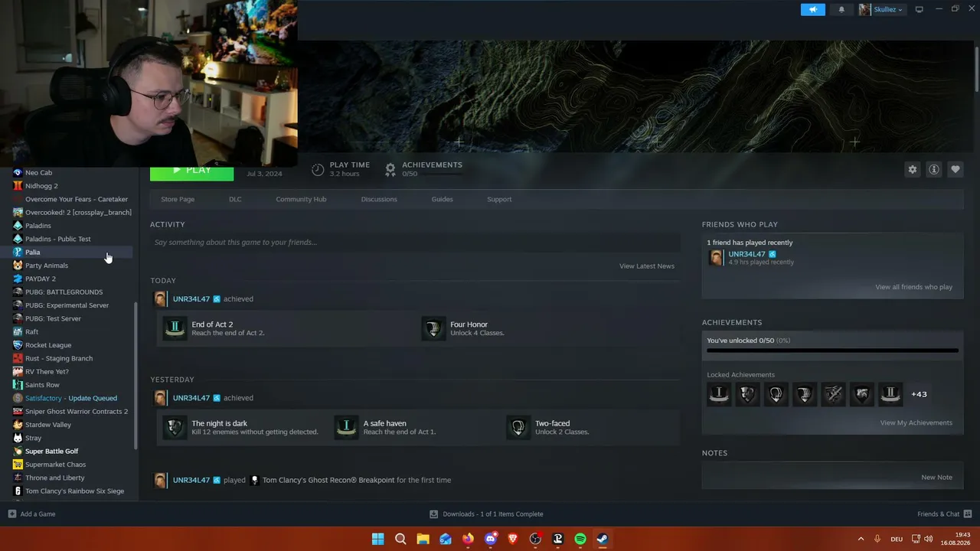Click the Stray cat game icon
Screen dimensions: 980x551
pyautogui.click(x=18, y=438)
